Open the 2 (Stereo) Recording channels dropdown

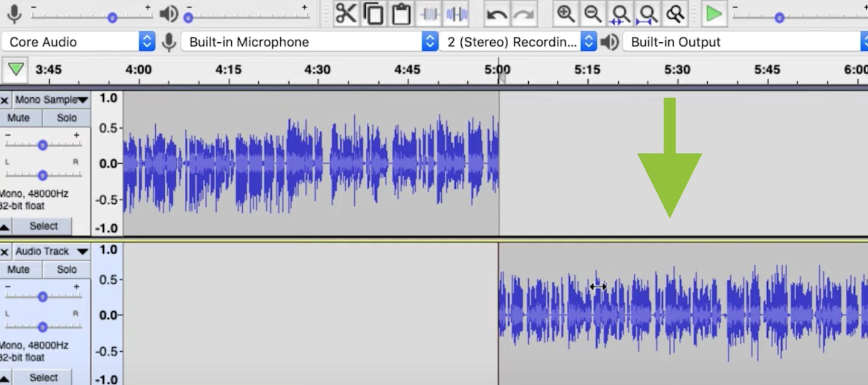(x=589, y=42)
